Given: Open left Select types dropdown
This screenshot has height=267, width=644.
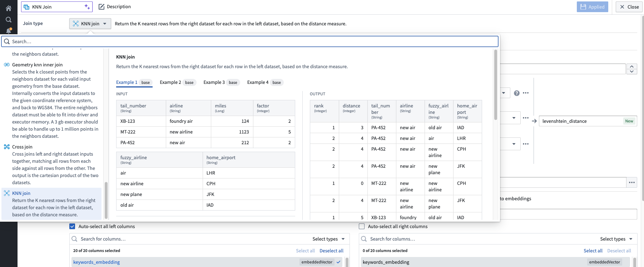Looking at the screenshot, I should point(328,239).
